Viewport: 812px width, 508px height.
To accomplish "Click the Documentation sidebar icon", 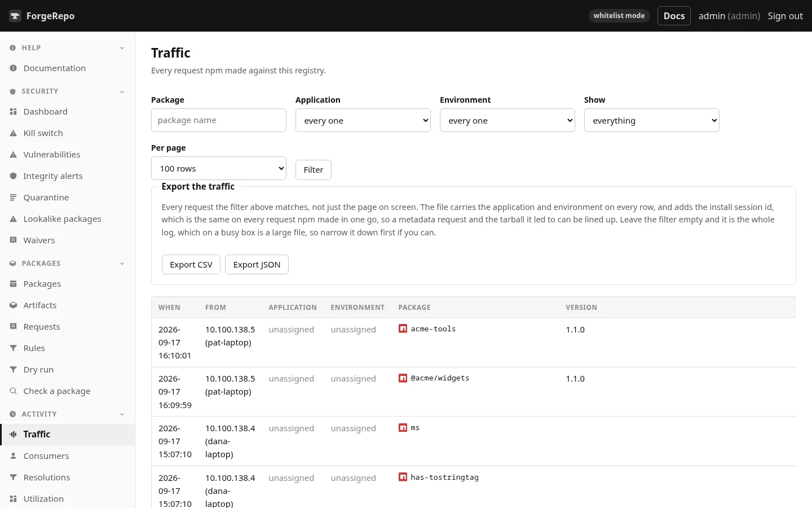I will [x=13, y=68].
